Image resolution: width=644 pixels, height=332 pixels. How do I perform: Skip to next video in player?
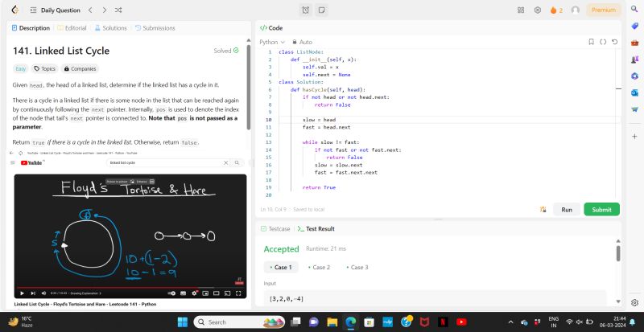coord(33,293)
